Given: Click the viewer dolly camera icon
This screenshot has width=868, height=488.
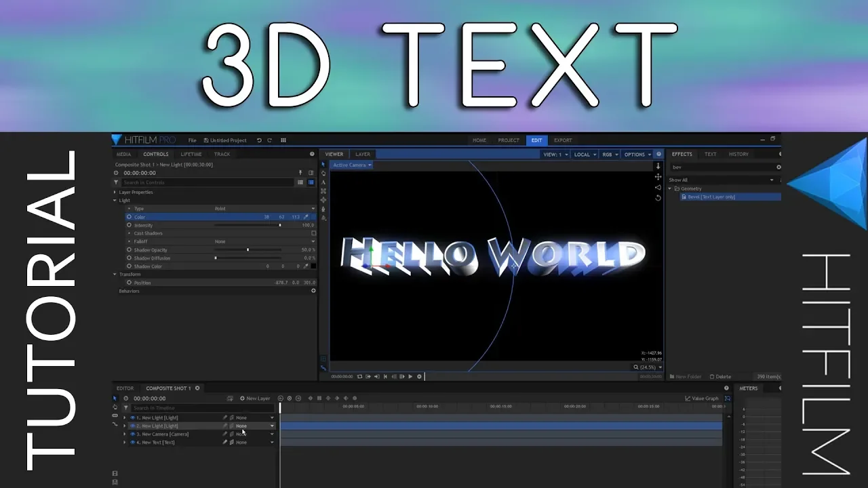Looking at the screenshot, I should (x=658, y=166).
